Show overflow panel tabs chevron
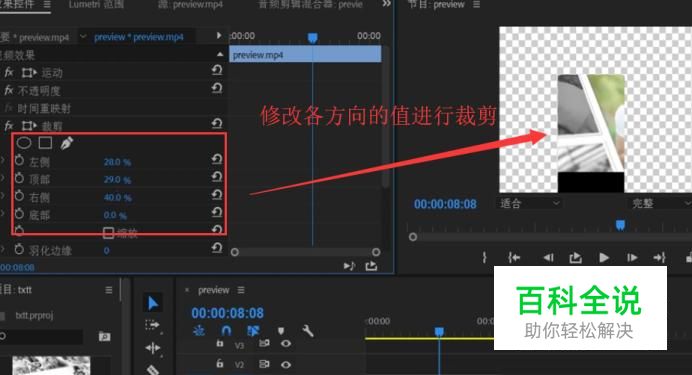The height and width of the screenshot is (375, 692). (x=386, y=4)
